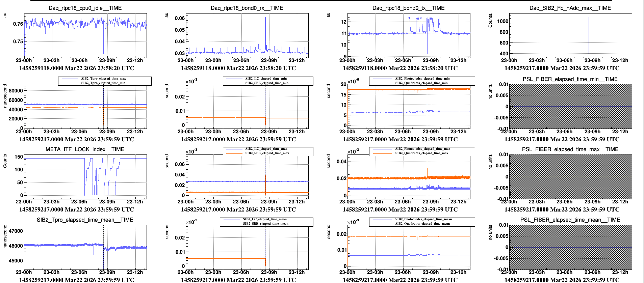The height and width of the screenshot is (283, 644).
Task: Select the SIB2_Photodiodes_elapsed_time_mean legend entry
Action: pyautogui.click(x=423, y=219)
